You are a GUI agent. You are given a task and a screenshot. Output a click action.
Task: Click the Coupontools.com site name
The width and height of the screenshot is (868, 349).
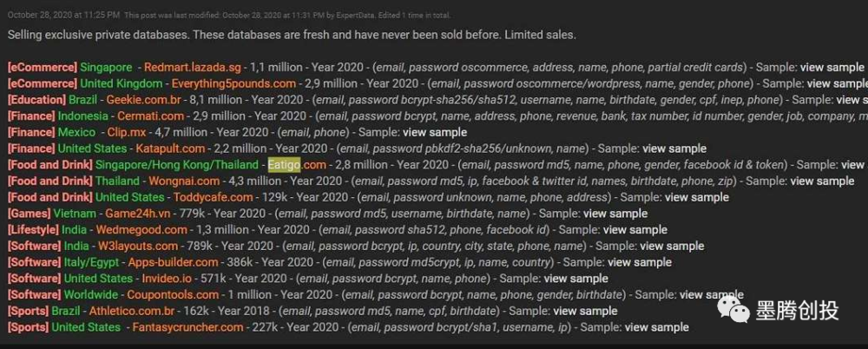173,294
